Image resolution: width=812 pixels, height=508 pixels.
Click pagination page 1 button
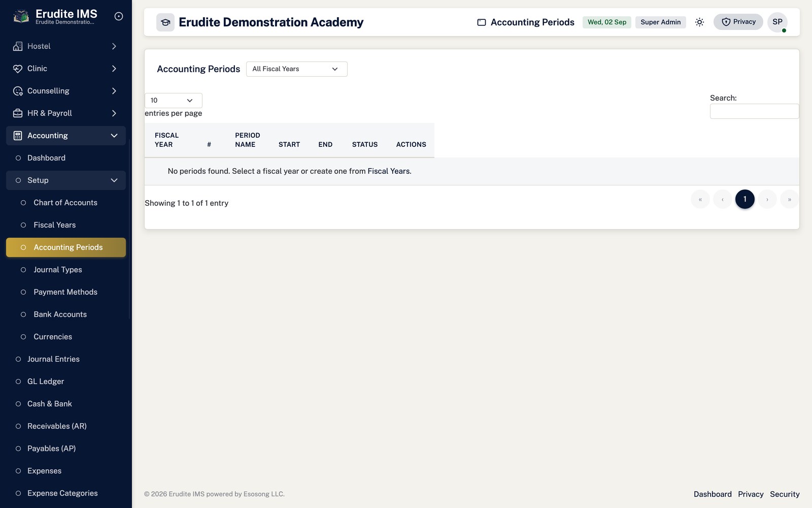click(745, 199)
